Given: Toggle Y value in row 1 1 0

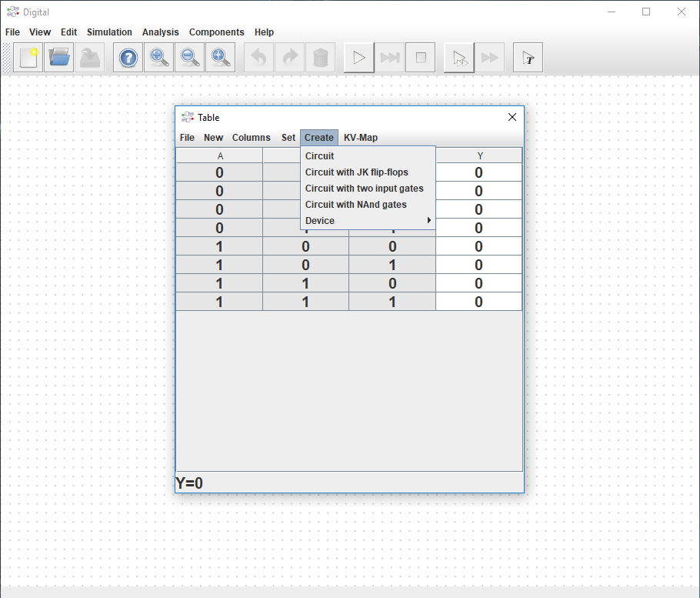Looking at the screenshot, I should 478,283.
